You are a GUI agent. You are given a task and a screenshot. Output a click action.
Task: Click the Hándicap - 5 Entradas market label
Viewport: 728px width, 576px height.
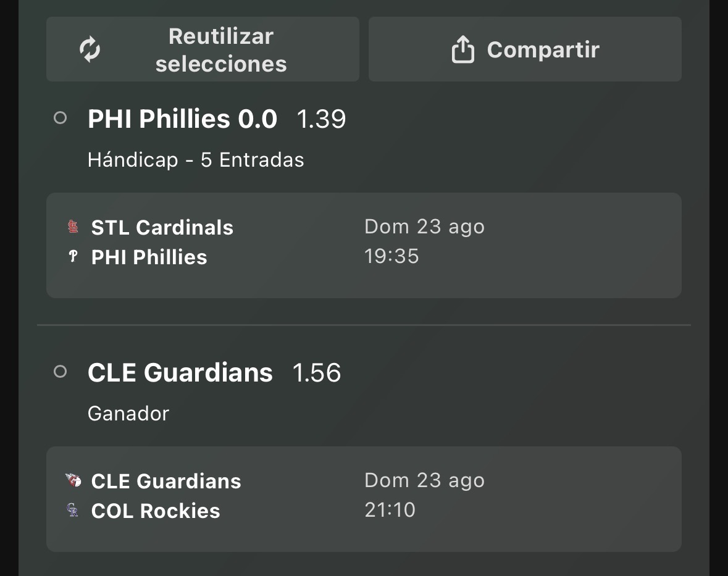tap(196, 160)
